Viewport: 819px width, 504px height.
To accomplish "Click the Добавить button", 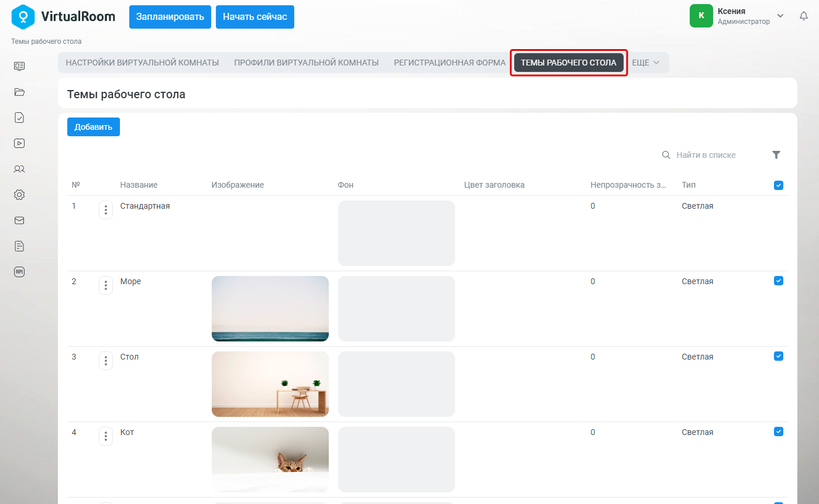I will pos(94,127).
